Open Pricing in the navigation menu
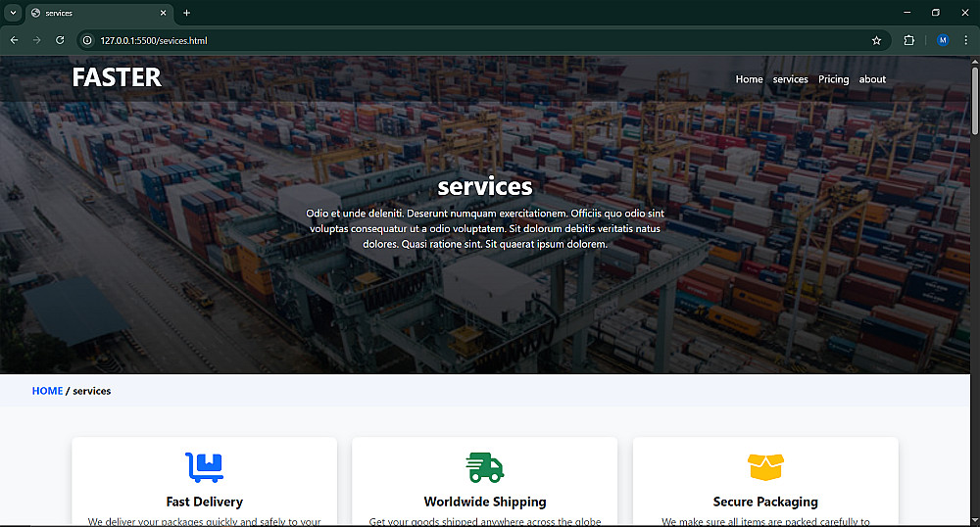 833,79
